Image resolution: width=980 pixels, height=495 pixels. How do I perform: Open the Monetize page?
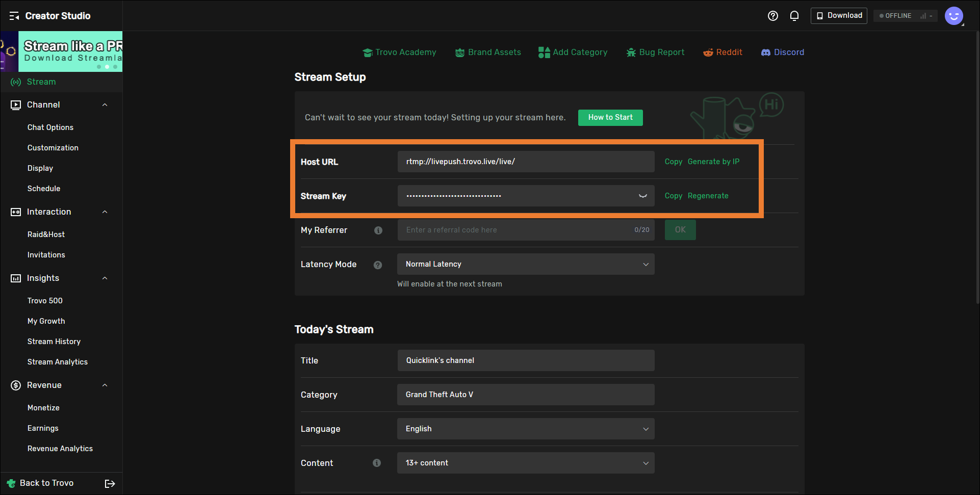click(43, 408)
